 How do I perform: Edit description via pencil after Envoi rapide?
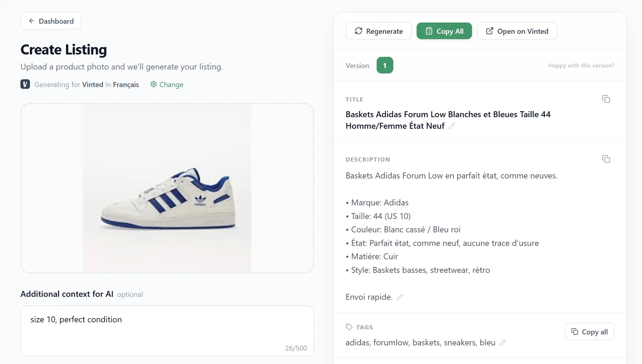coord(400,297)
